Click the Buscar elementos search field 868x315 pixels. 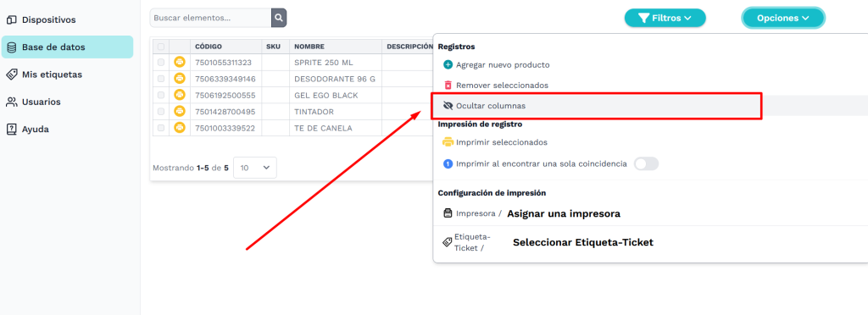point(210,18)
